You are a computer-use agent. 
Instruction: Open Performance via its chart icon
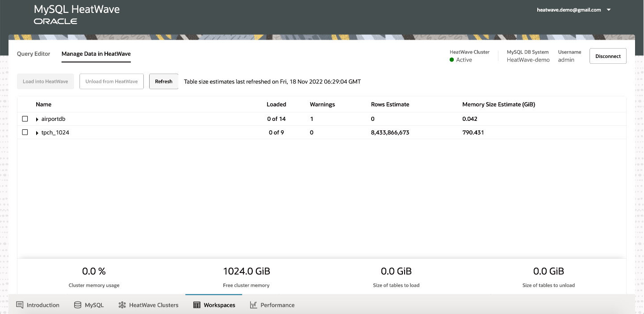coord(253,305)
